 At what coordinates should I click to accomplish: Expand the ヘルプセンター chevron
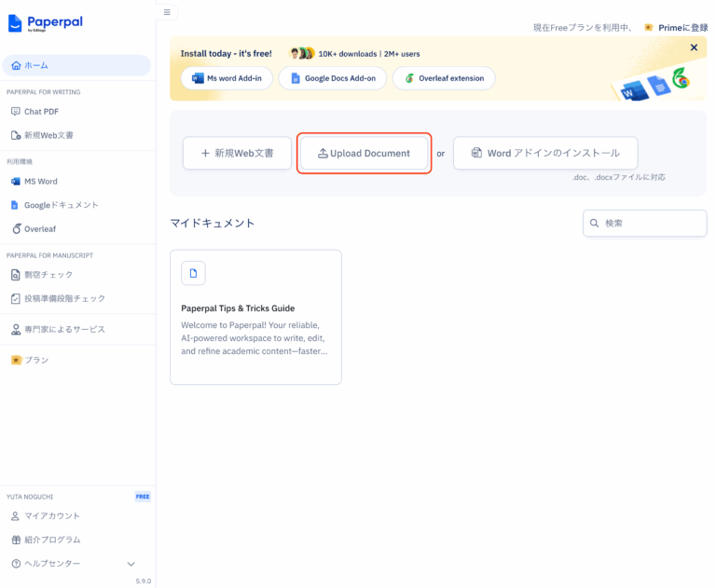(x=131, y=564)
